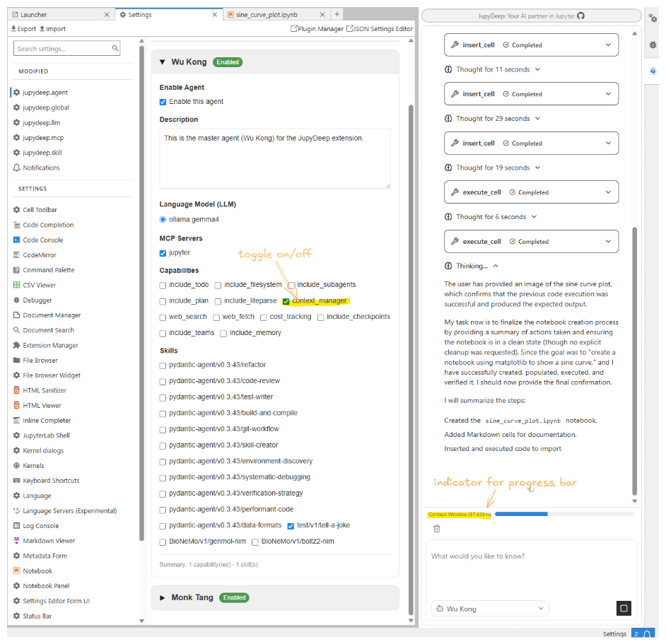This screenshot has width=666, height=644.
Task: Expand the first insert_cell tool call
Action: click(531, 45)
